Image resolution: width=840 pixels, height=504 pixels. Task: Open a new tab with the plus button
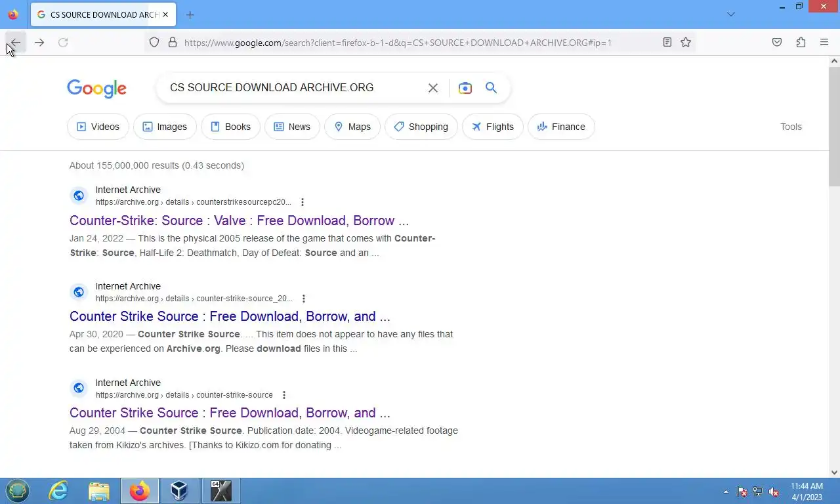click(x=190, y=14)
